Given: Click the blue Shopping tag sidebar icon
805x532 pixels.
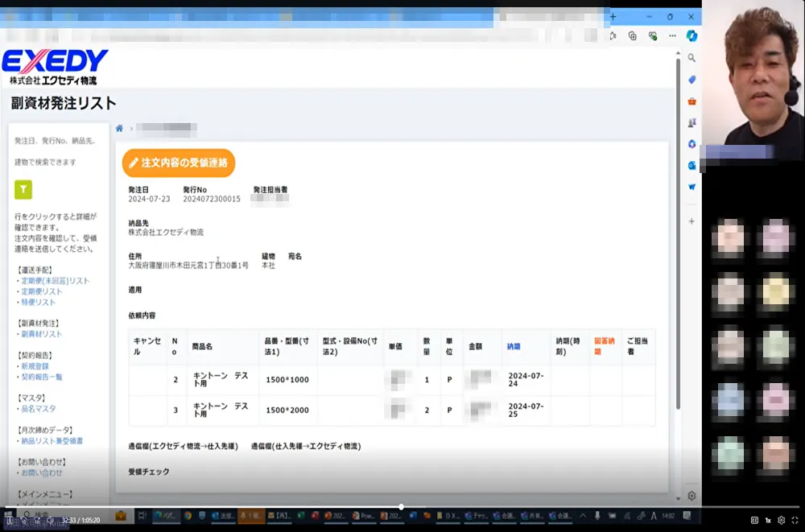Looking at the screenshot, I should [691, 80].
